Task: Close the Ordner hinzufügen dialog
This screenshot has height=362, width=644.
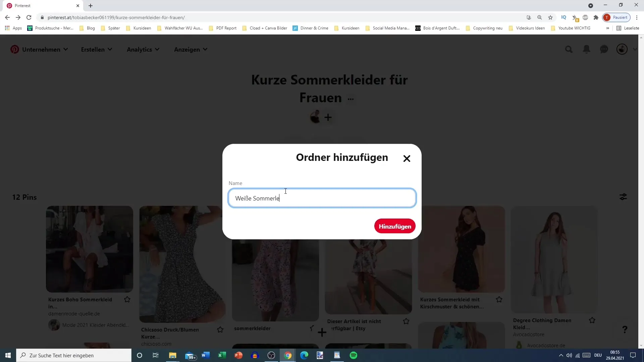Action: [x=407, y=158]
